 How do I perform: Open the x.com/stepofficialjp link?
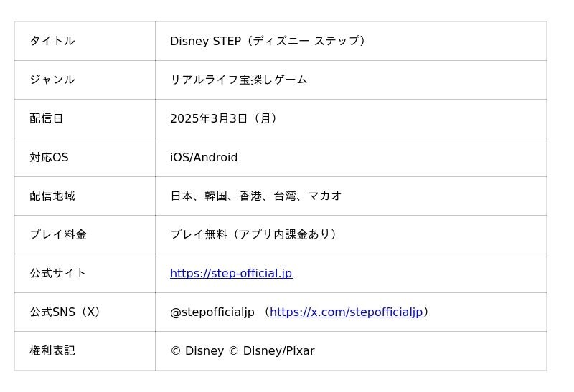[346, 312]
